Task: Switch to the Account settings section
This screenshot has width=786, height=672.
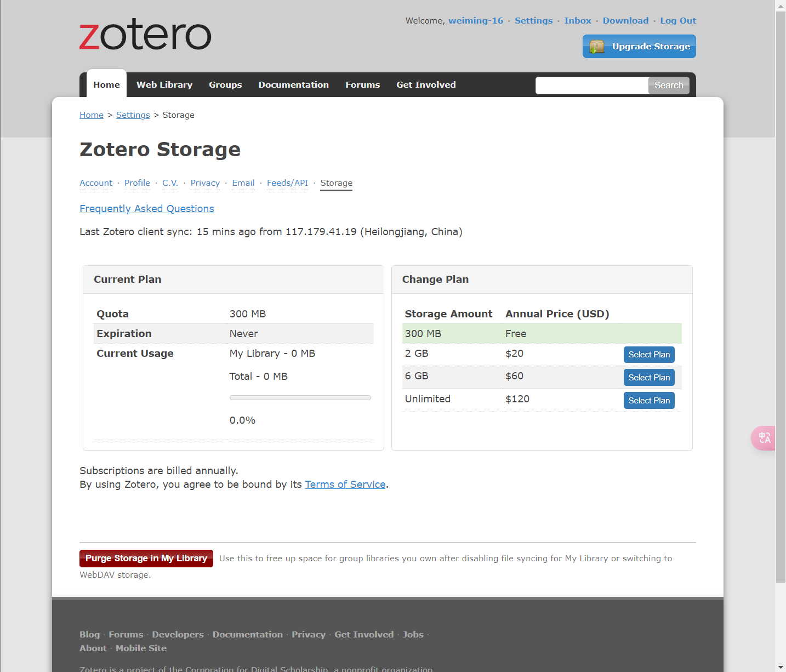Action: coord(96,183)
